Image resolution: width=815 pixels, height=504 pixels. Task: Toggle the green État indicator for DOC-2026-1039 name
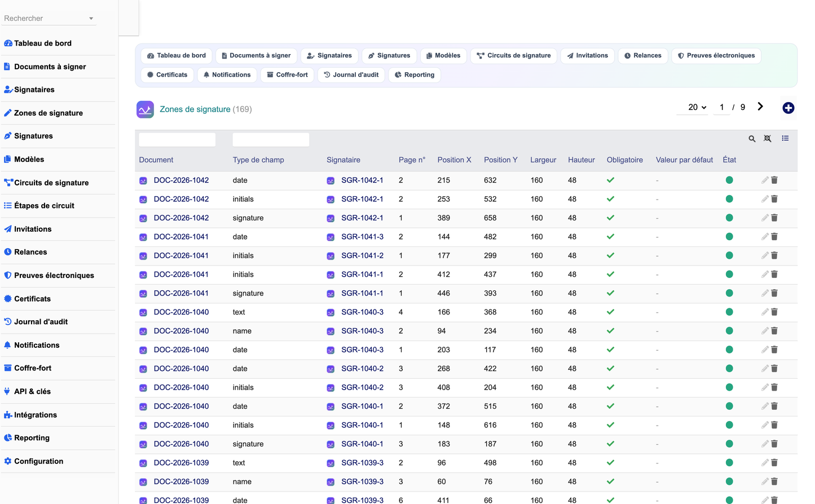[x=729, y=481]
